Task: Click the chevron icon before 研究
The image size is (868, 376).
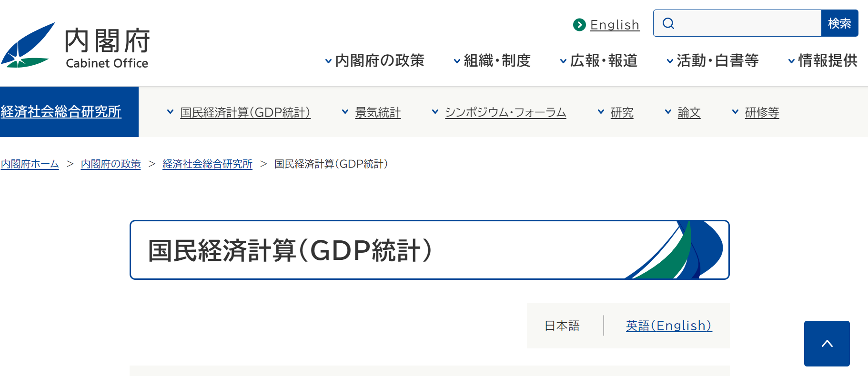Action: 601,112
